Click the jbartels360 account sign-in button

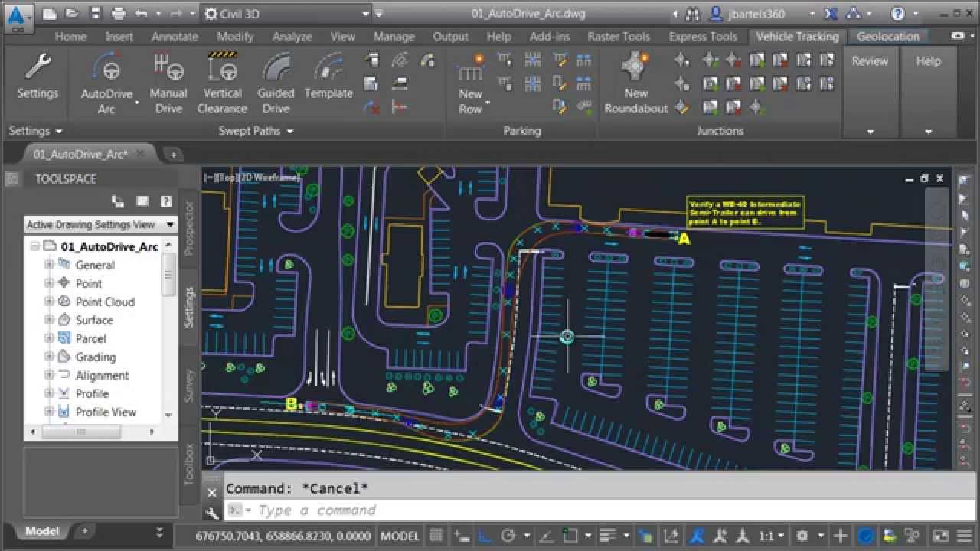pyautogui.click(x=747, y=14)
